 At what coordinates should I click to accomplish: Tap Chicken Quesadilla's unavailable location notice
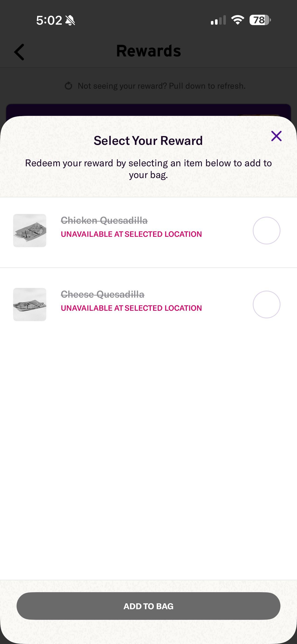pos(131,234)
